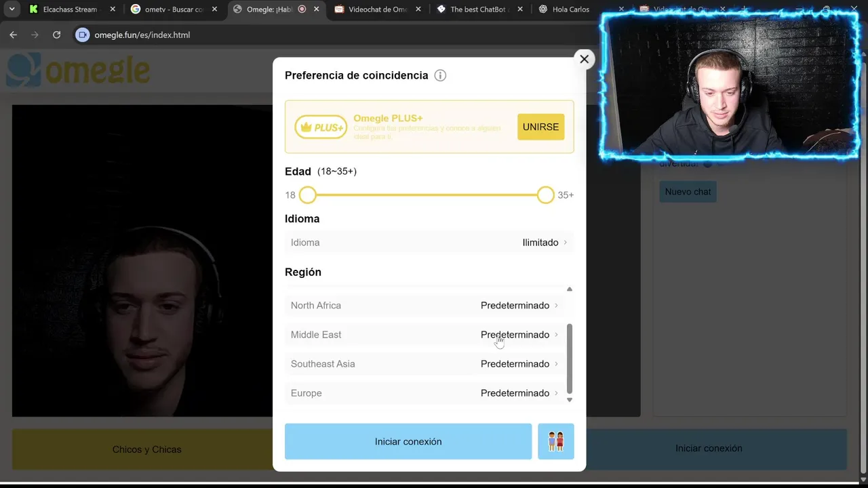Click the Google favicon on the ometv tab
The width and height of the screenshot is (868, 488).
tap(136, 9)
